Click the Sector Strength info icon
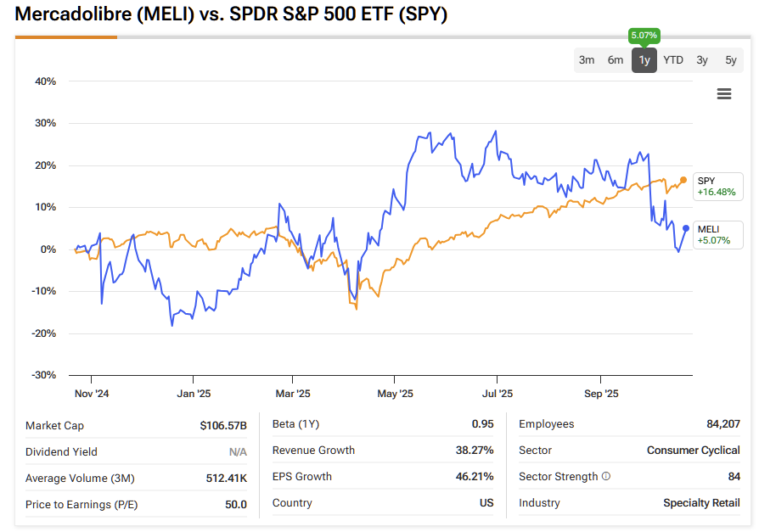This screenshot has height=532, width=759. [x=605, y=477]
